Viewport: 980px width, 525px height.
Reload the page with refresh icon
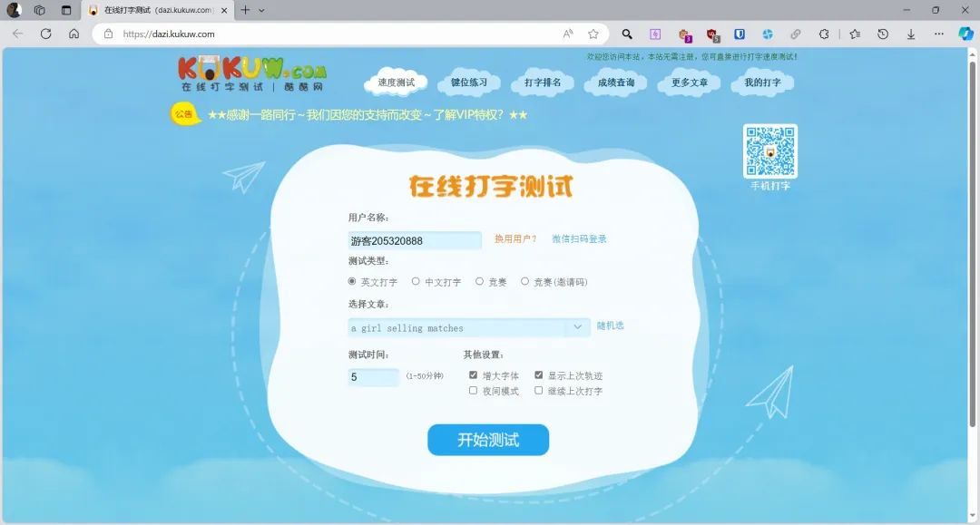pyautogui.click(x=45, y=34)
